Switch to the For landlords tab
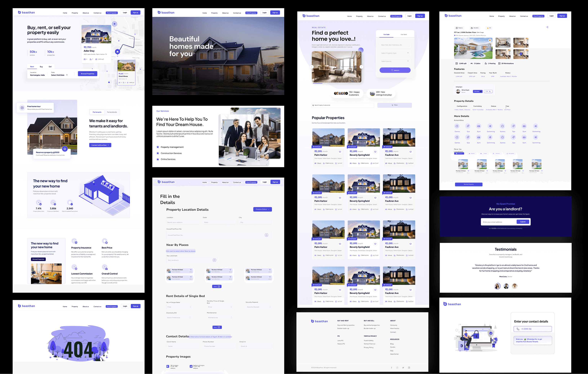Image resolution: width=588 pixels, height=374 pixels. [112, 112]
